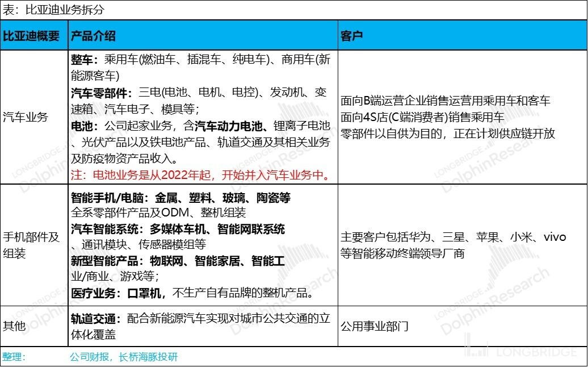Click the 体化覆盖 text line

tap(94, 335)
